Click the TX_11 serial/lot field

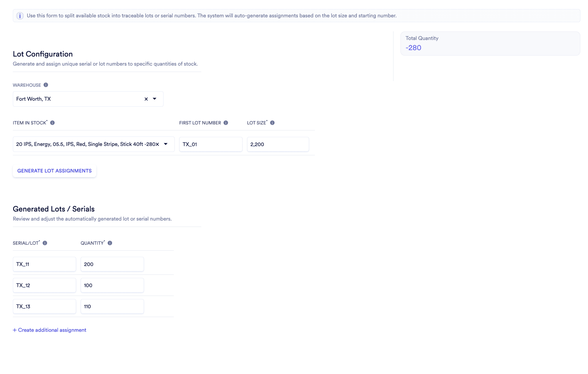[44, 264]
